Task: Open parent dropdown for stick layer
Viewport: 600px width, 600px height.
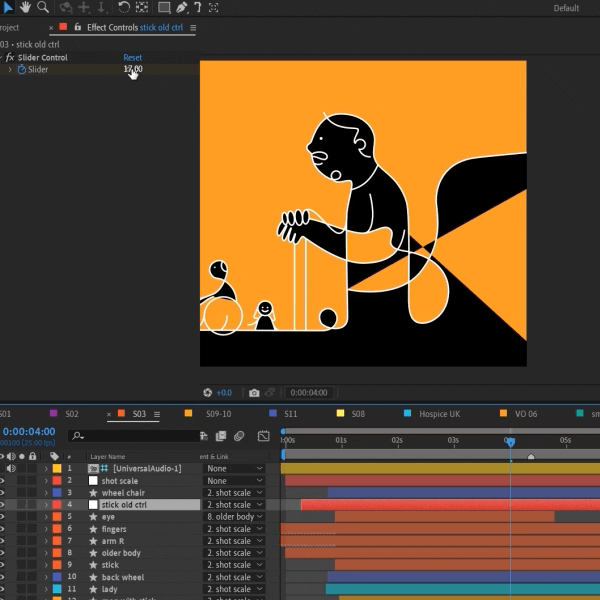Action: tap(234, 565)
